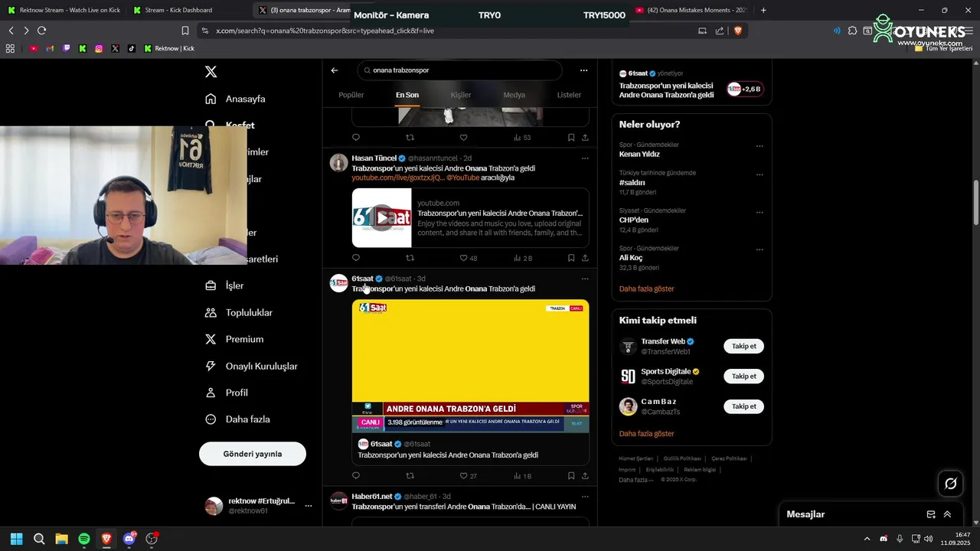Open Instagram bookmark in bookmarks bar

click(99, 48)
